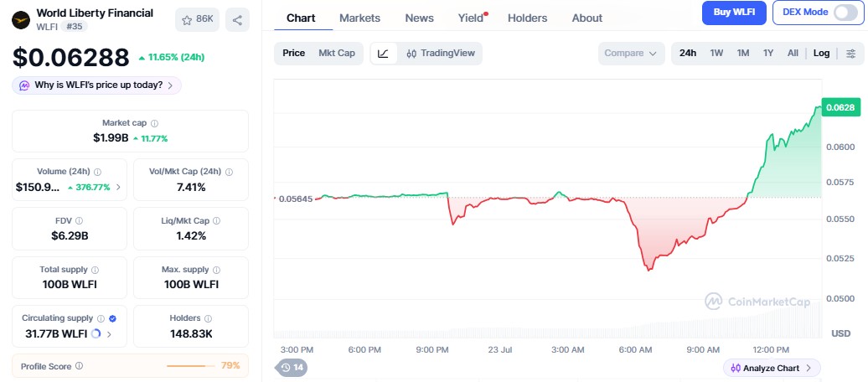Select TradingView chart option
Viewport: 868px width, 382px height.
[441, 53]
